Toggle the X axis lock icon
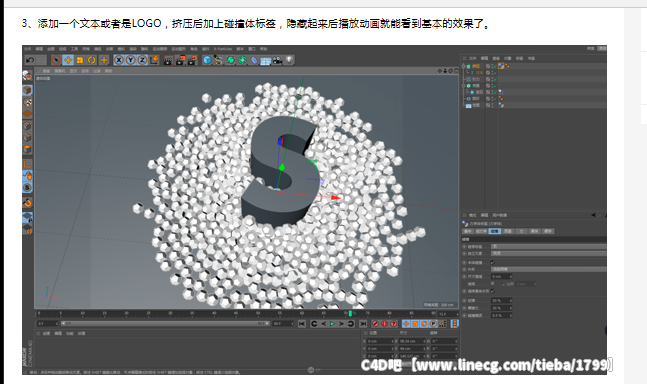The height and width of the screenshot is (384, 647). pos(119,60)
